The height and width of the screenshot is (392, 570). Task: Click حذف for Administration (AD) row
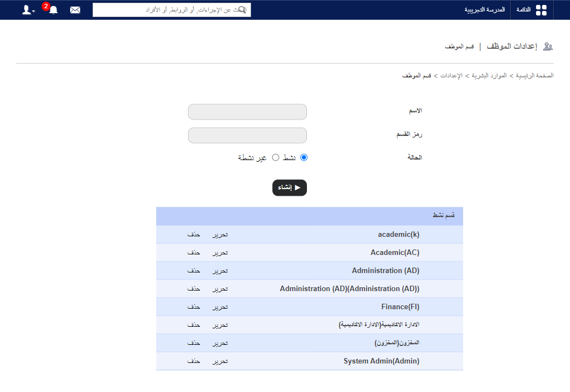click(194, 271)
